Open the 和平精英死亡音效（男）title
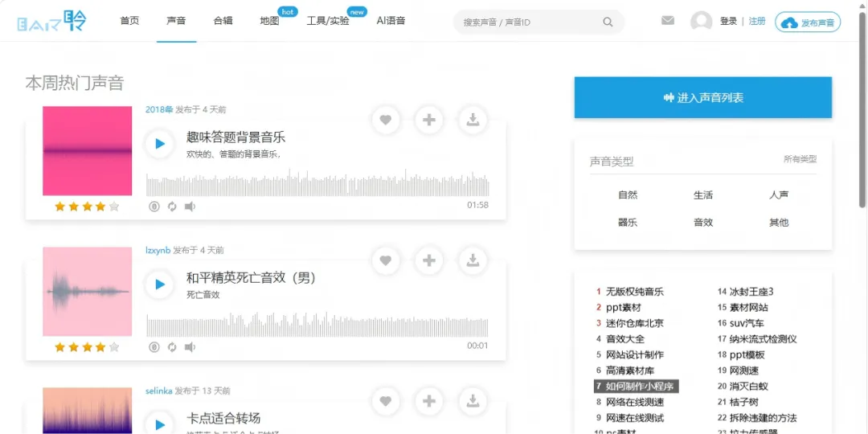868x434 pixels. tap(252, 278)
